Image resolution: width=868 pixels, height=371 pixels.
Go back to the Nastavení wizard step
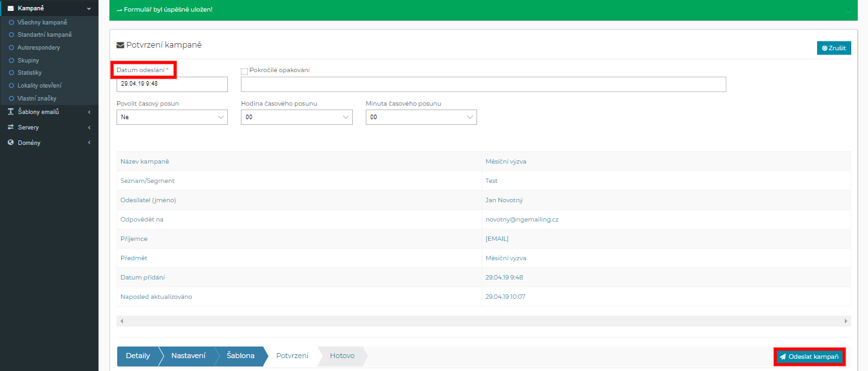click(x=188, y=356)
